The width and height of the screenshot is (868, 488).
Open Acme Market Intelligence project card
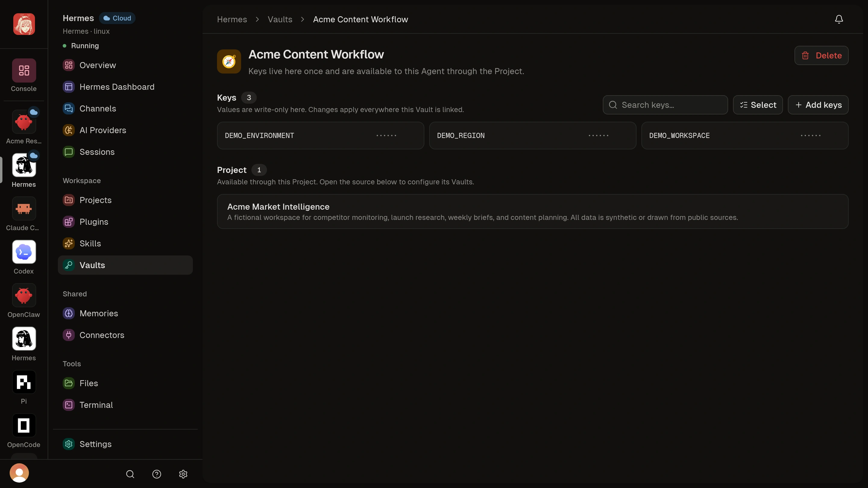(533, 211)
